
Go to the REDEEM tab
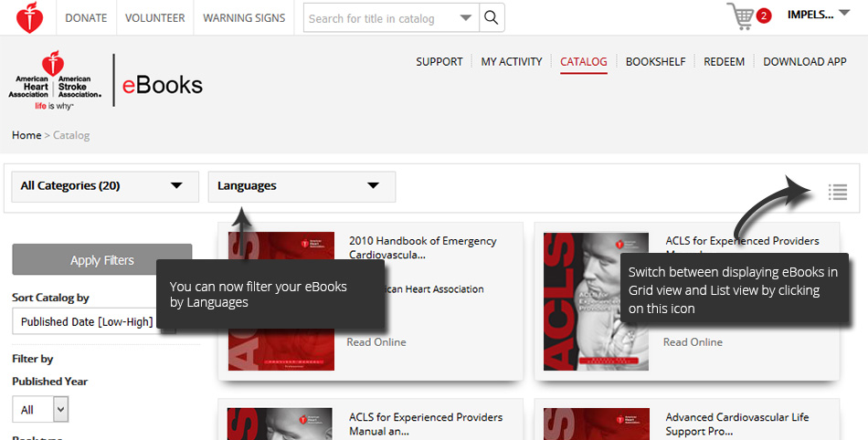tap(724, 62)
